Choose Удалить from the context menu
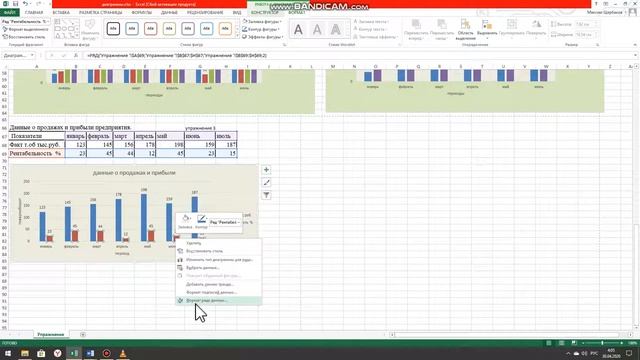This screenshot has height=360, width=640. 219,243
